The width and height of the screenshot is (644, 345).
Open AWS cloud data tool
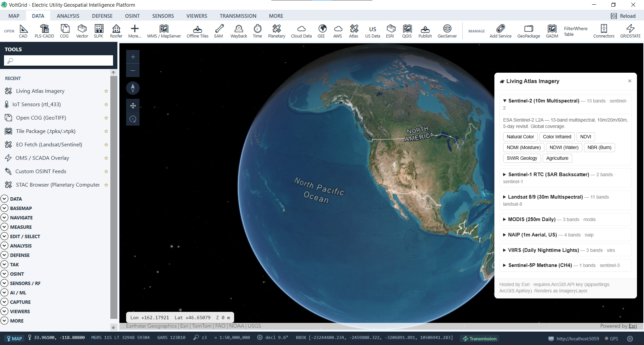(x=338, y=31)
